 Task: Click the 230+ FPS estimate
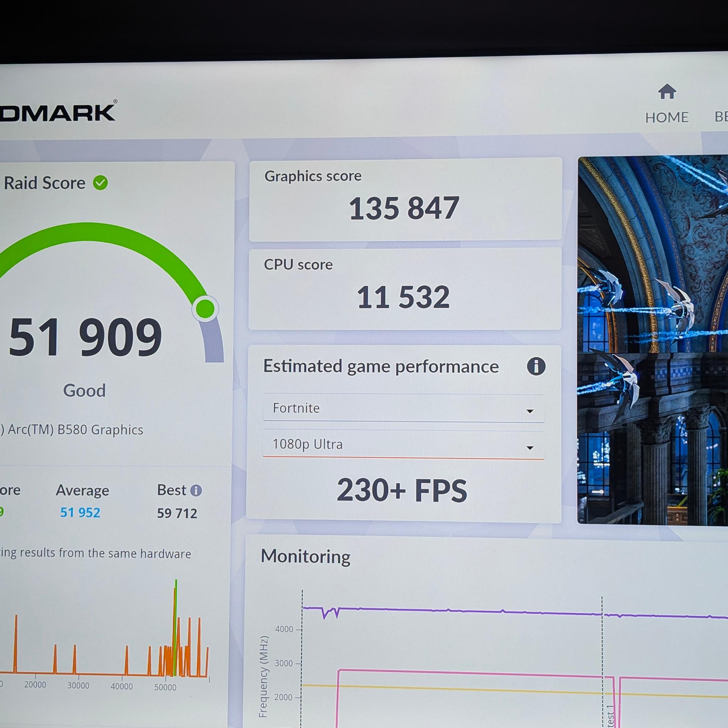(x=402, y=490)
